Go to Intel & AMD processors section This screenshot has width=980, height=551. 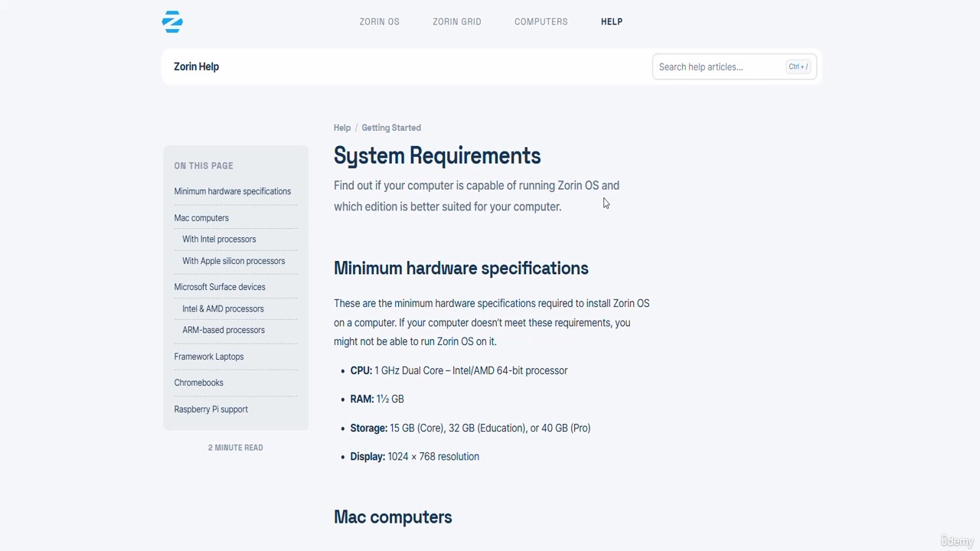[223, 309]
